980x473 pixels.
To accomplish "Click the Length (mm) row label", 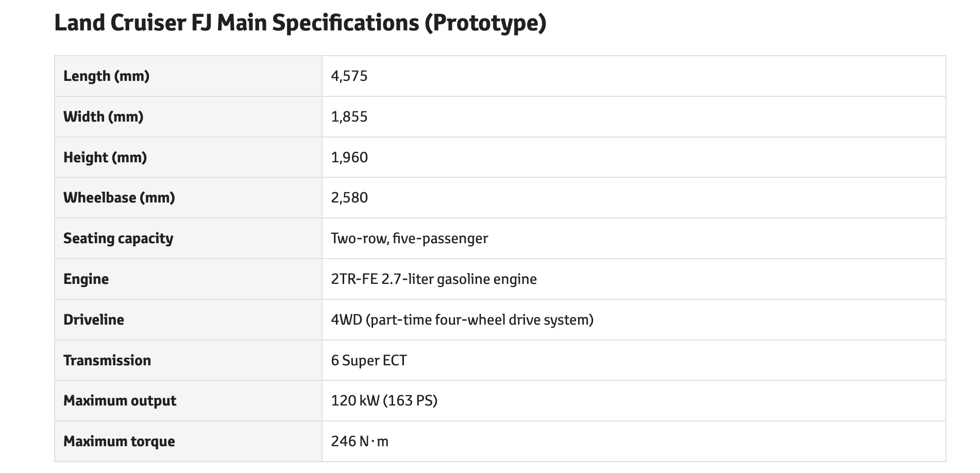I will [106, 76].
